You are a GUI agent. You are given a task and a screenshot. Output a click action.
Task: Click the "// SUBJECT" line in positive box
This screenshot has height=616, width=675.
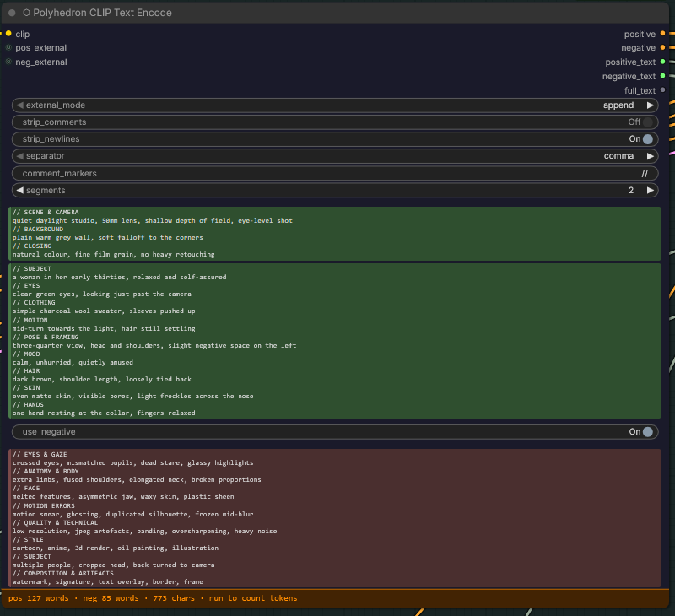coord(32,268)
